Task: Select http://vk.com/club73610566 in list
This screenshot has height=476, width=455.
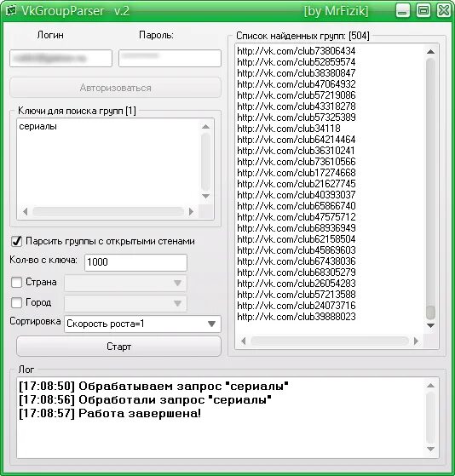Action: point(297,162)
